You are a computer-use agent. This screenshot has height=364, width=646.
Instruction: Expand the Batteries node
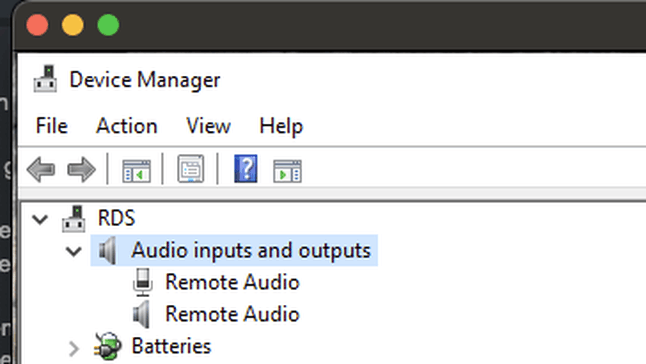point(74,348)
